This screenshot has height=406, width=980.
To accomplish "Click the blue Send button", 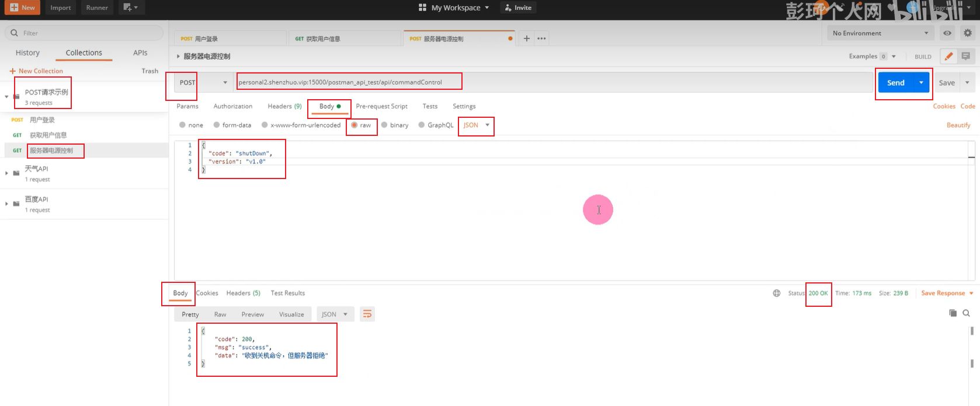I will (895, 83).
